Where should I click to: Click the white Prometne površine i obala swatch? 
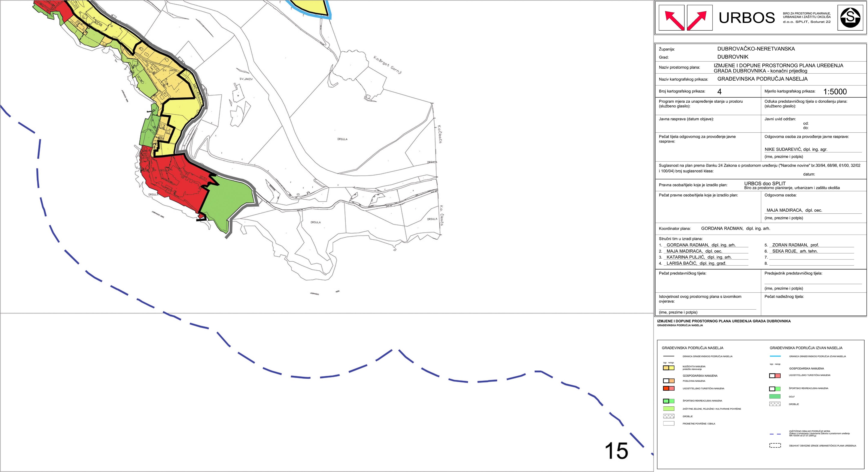click(668, 423)
